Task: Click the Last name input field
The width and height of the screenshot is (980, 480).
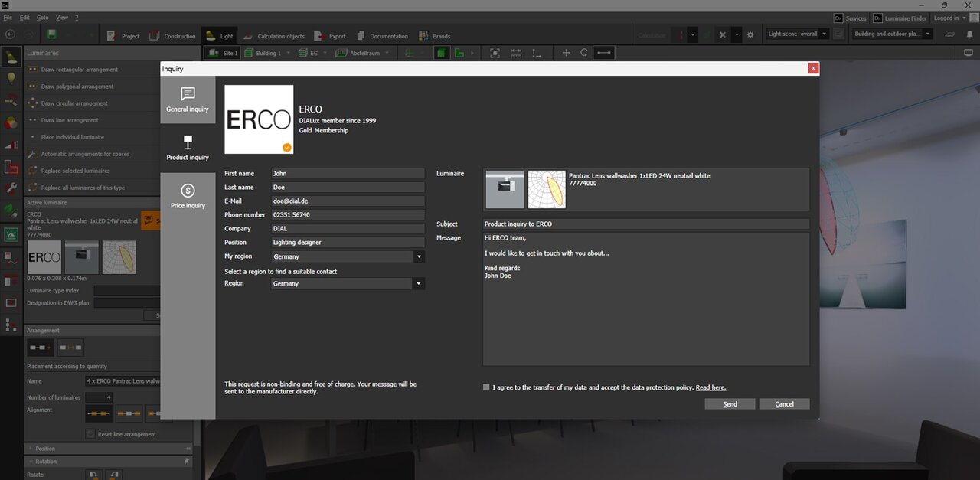Action: coord(348,188)
